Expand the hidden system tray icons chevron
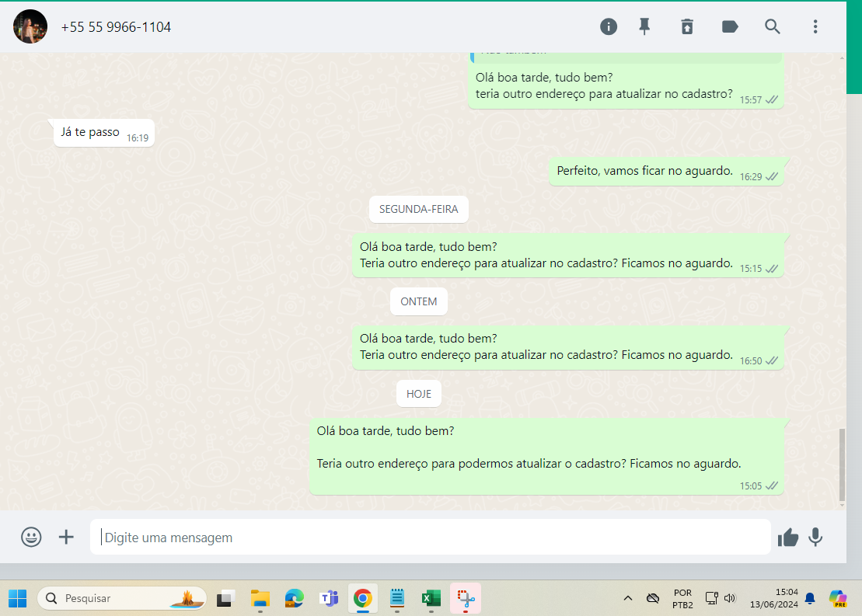This screenshot has height=616, width=862. coord(628,598)
